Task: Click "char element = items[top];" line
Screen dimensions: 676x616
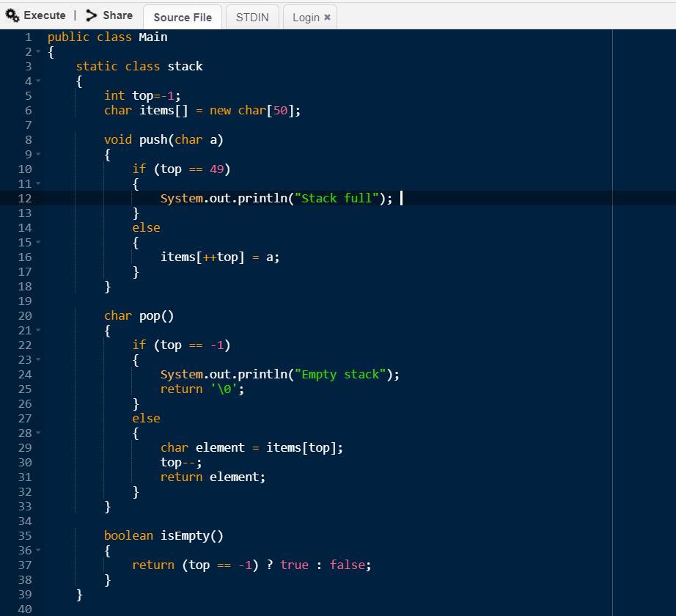Action: tap(251, 447)
